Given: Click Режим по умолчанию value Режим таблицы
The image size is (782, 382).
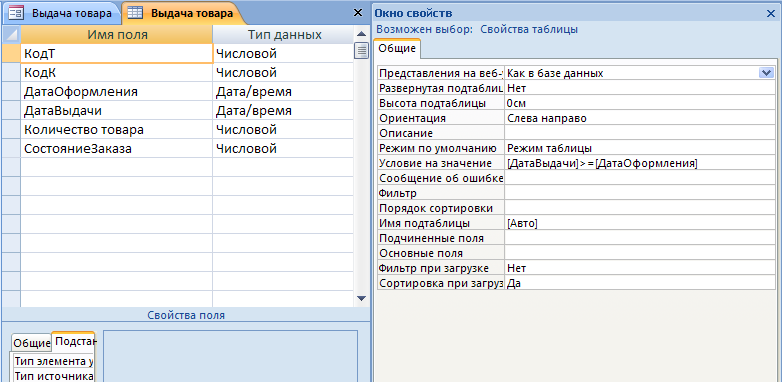Looking at the screenshot, I should click(x=640, y=148).
